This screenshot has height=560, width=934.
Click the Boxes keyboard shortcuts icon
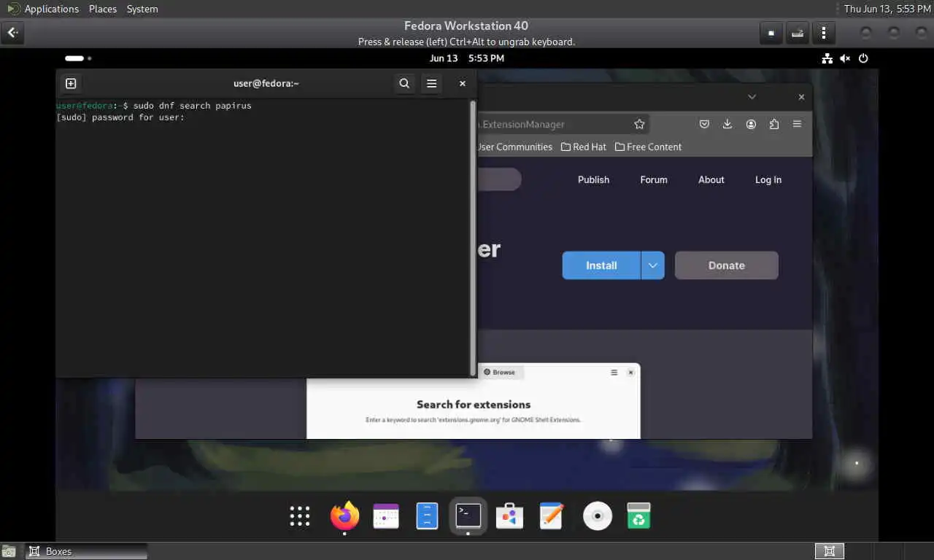[x=798, y=33]
